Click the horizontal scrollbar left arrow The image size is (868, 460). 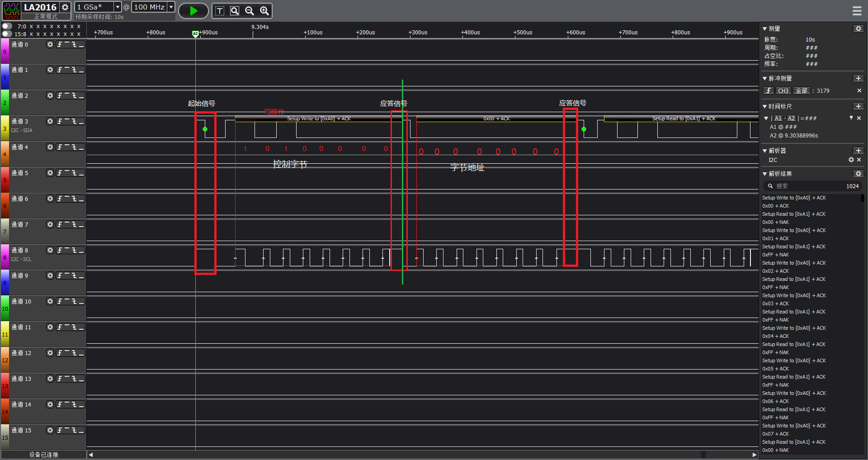tap(91, 455)
